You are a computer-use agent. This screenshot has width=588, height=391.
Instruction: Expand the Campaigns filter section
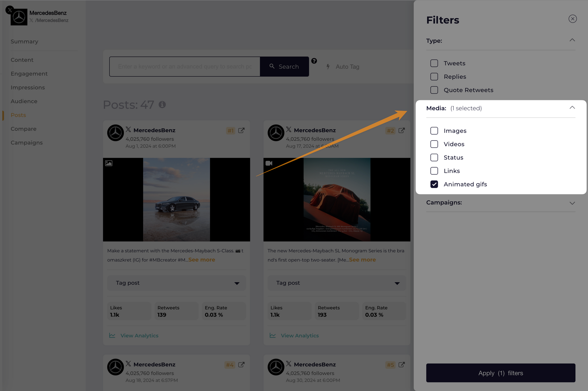point(572,203)
